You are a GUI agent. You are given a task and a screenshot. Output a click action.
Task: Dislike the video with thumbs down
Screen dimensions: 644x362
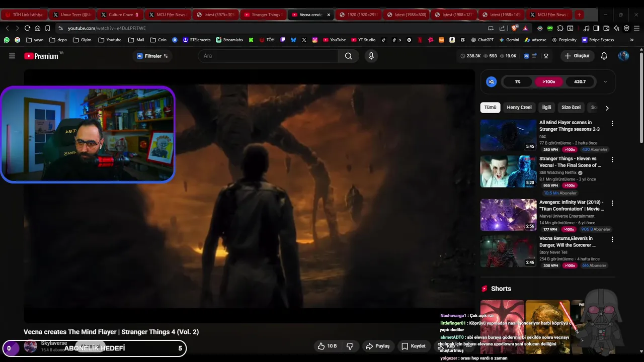350,346
